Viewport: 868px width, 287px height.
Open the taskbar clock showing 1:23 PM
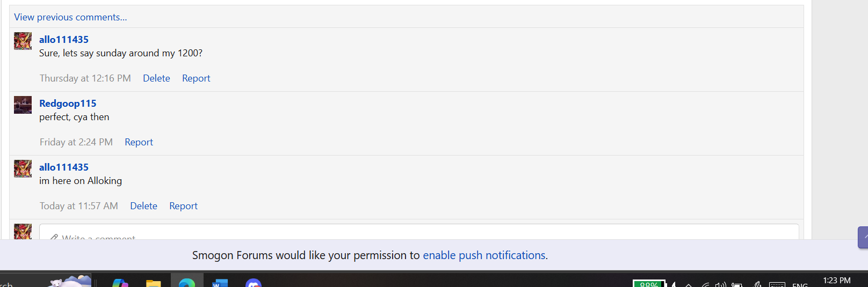(836, 281)
